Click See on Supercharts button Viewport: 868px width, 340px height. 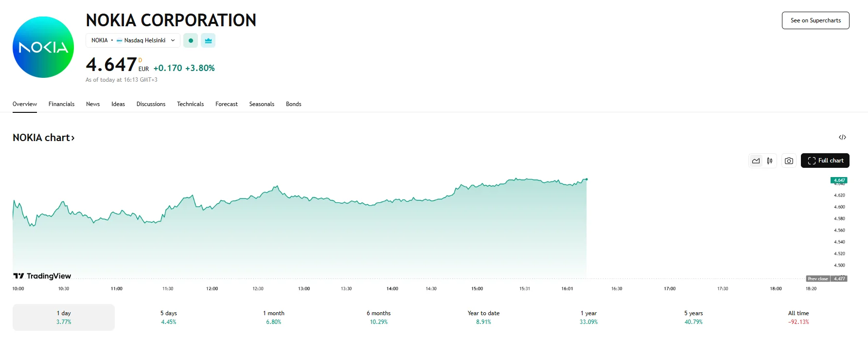point(815,20)
